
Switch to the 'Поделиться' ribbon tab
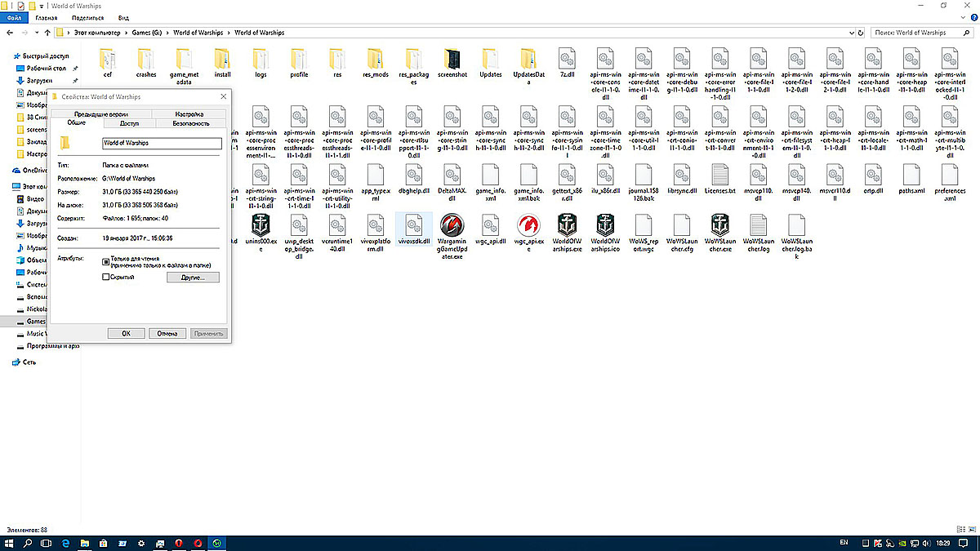[87, 17]
